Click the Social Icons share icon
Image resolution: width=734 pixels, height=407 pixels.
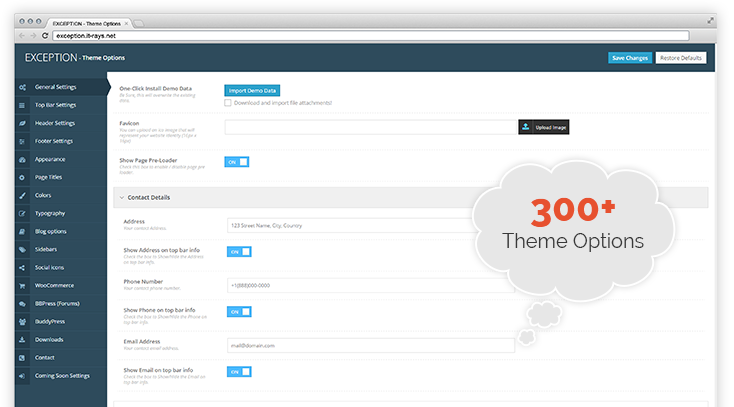22,267
